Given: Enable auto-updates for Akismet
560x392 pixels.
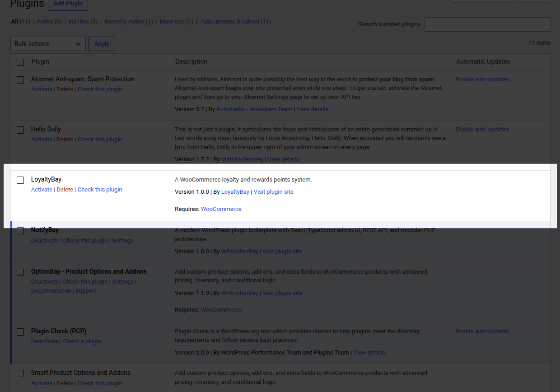Looking at the screenshot, I should pyautogui.click(x=482, y=79).
